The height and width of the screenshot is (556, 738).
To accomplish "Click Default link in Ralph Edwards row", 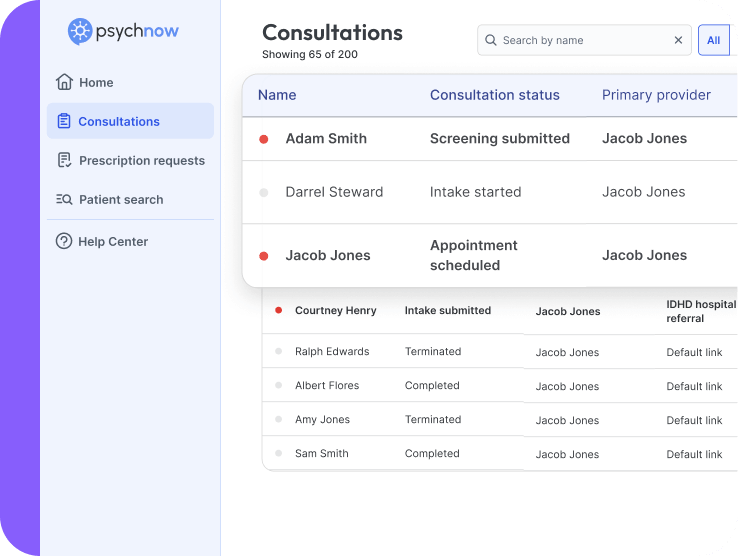I will click(694, 352).
